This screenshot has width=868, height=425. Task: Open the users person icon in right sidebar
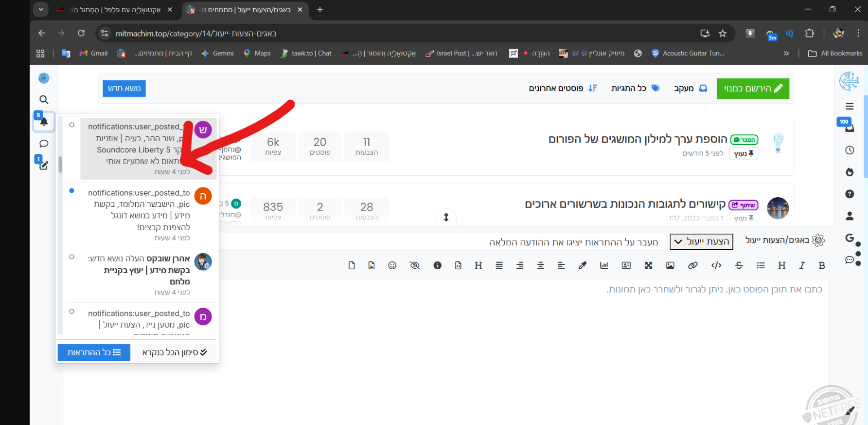[x=850, y=216]
